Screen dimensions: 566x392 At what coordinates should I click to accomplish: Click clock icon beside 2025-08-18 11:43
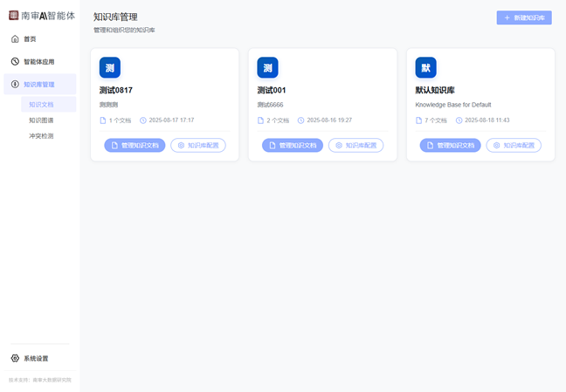coord(459,120)
